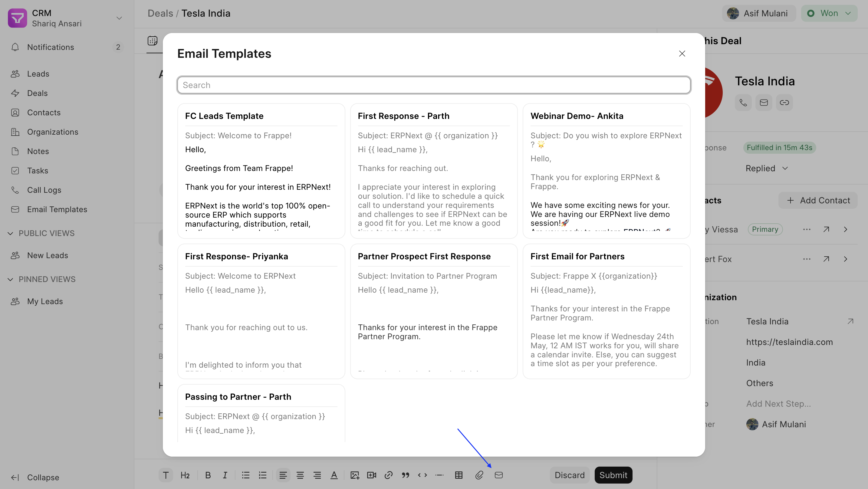The height and width of the screenshot is (489, 868).
Task: Insert a horizontal rule
Action: (439, 475)
